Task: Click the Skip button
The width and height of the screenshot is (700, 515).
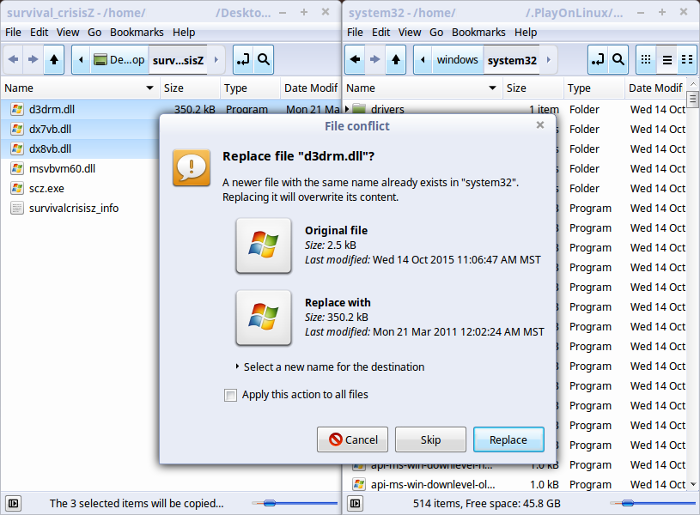Action: coord(430,440)
